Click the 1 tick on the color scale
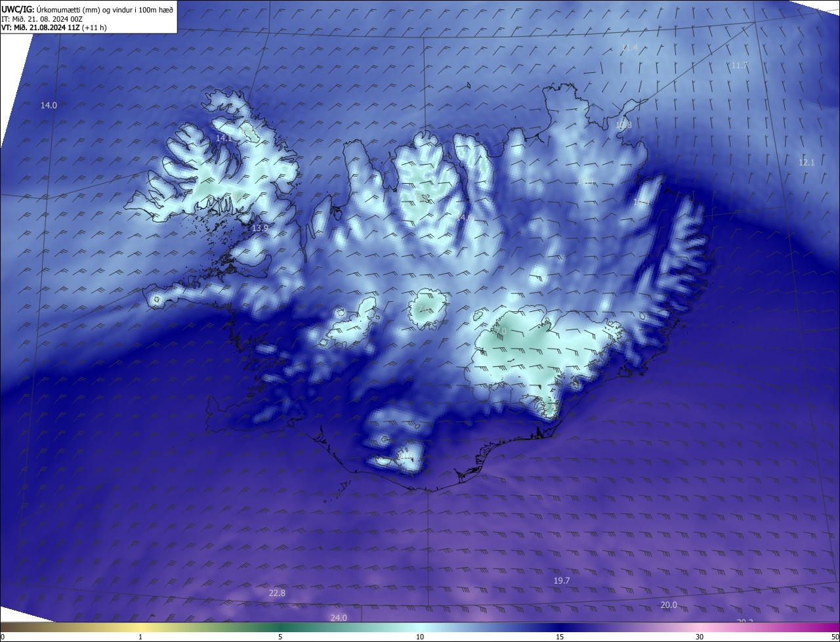This screenshot has height=642, width=840. 141,637
